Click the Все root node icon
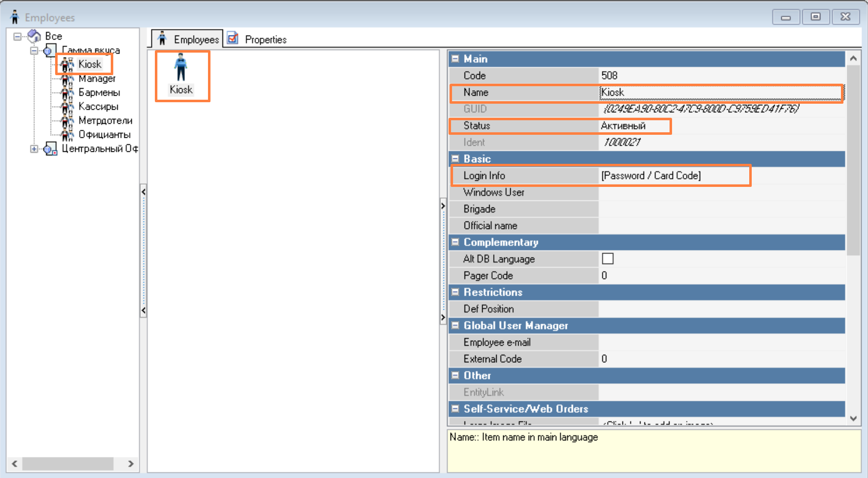Image resolution: width=868 pixels, height=478 pixels. 35,36
